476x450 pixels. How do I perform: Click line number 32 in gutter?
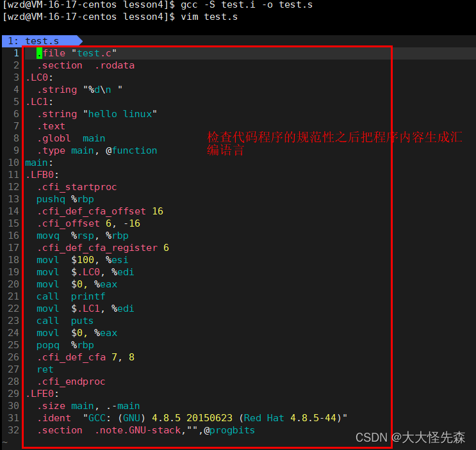(x=13, y=430)
